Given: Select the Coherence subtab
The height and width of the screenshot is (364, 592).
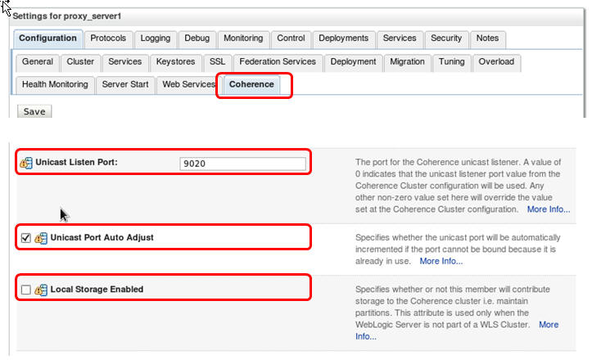Looking at the screenshot, I should pos(251,84).
